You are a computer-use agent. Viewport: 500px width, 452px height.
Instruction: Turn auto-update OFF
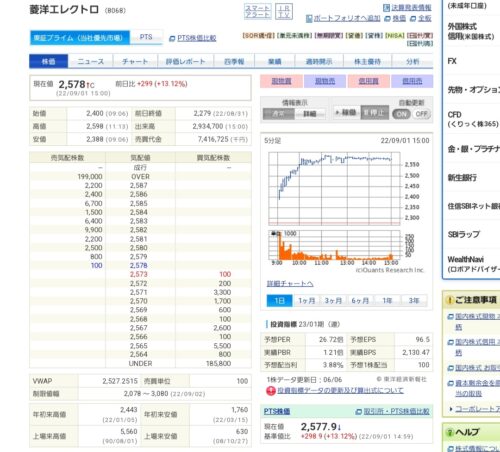click(x=421, y=114)
